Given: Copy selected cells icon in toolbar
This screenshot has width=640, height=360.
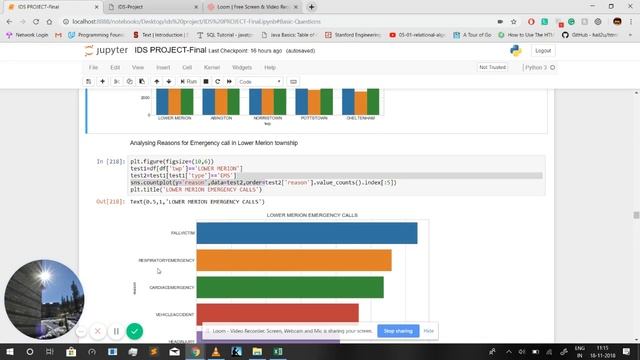Looking at the screenshot, I should pos(129,82).
